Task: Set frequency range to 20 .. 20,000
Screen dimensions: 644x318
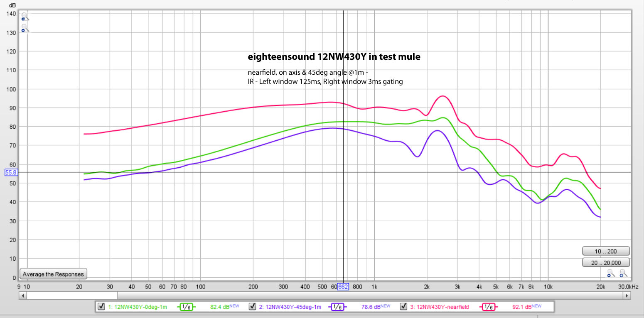Action: pyautogui.click(x=606, y=262)
